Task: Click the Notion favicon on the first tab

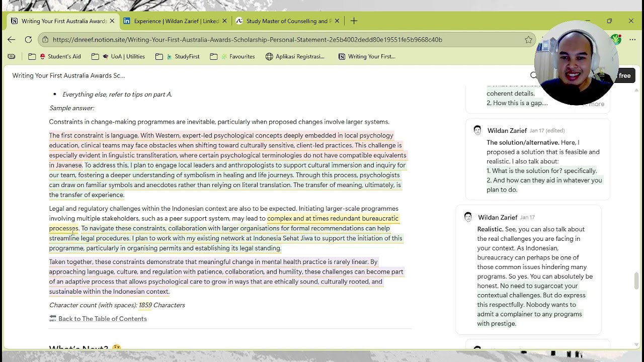Action: pos(14,21)
